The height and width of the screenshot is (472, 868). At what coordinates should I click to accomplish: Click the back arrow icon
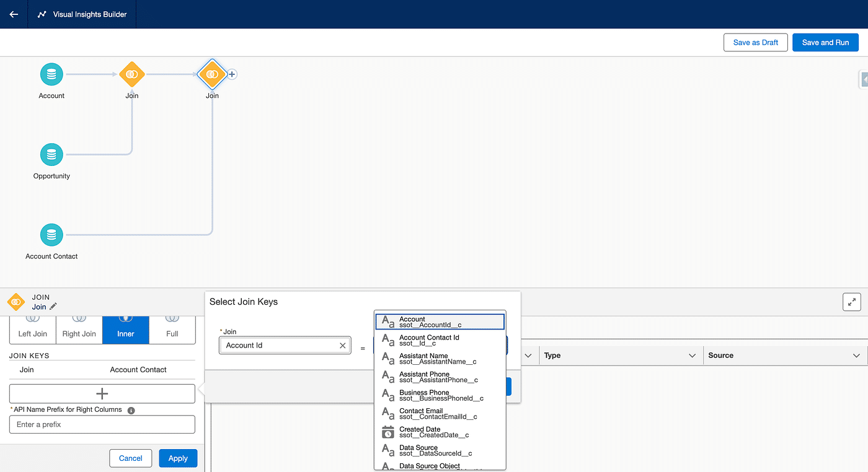[x=14, y=14]
